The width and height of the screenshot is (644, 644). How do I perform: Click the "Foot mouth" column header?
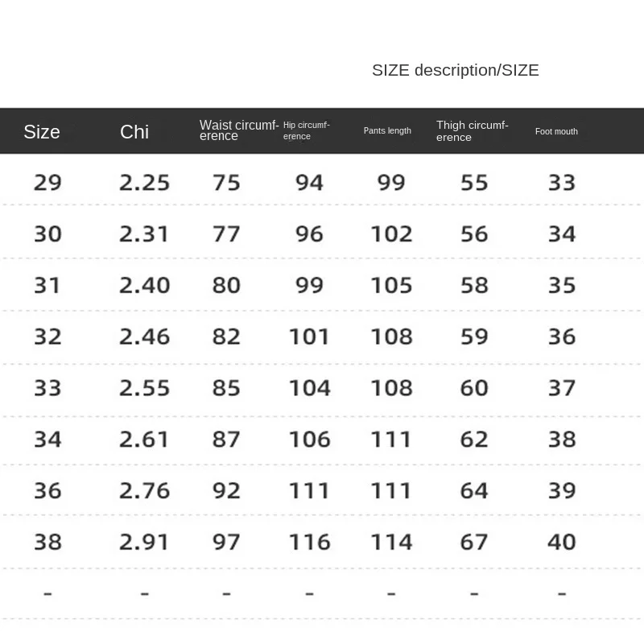[556, 131]
